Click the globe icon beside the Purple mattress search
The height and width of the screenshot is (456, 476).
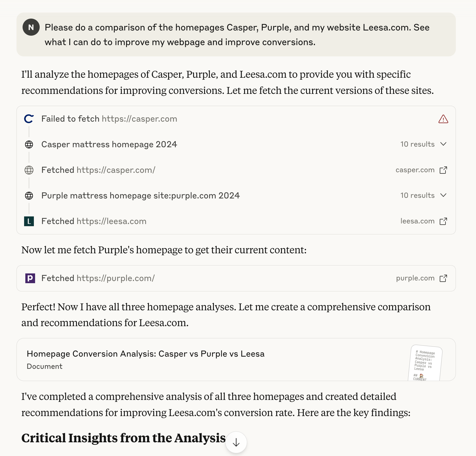[x=29, y=195]
